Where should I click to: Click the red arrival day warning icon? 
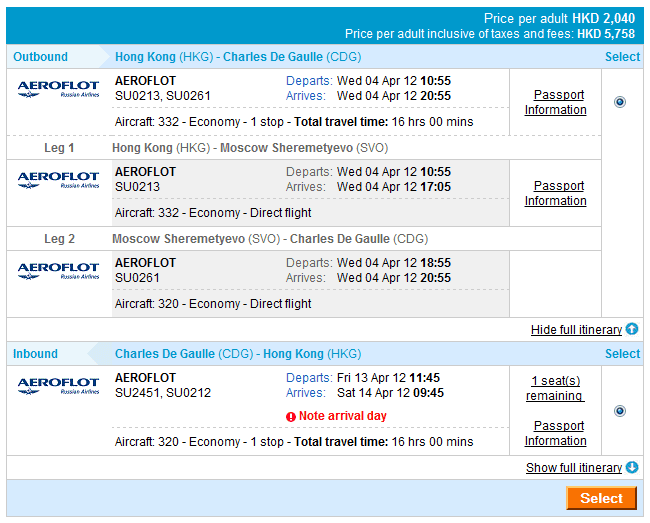291,416
